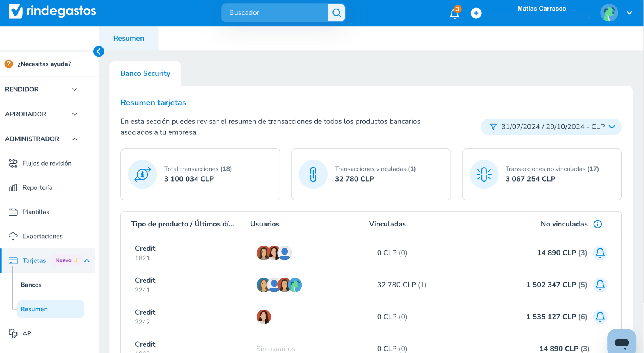Click the search magnifier icon
644x353 pixels.
[336, 12]
